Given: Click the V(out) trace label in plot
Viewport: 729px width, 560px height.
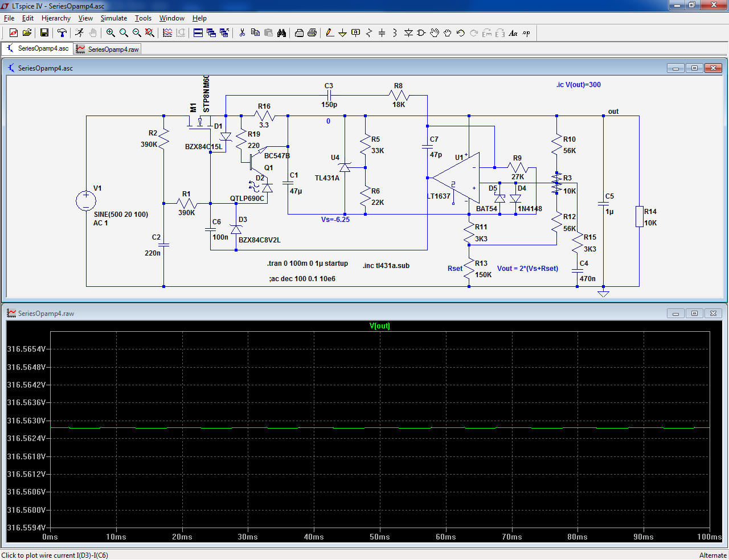Looking at the screenshot, I should point(380,326).
